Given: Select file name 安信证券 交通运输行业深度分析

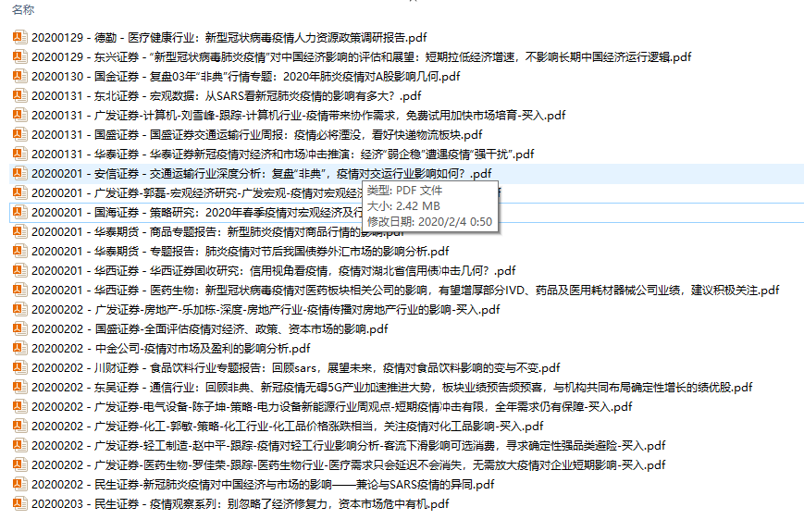Looking at the screenshot, I should (262, 174).
